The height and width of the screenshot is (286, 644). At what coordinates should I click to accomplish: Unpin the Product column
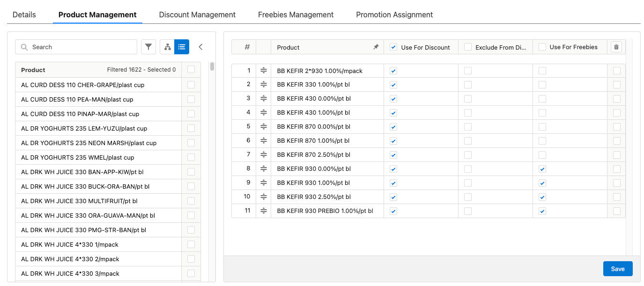[376, 47]
